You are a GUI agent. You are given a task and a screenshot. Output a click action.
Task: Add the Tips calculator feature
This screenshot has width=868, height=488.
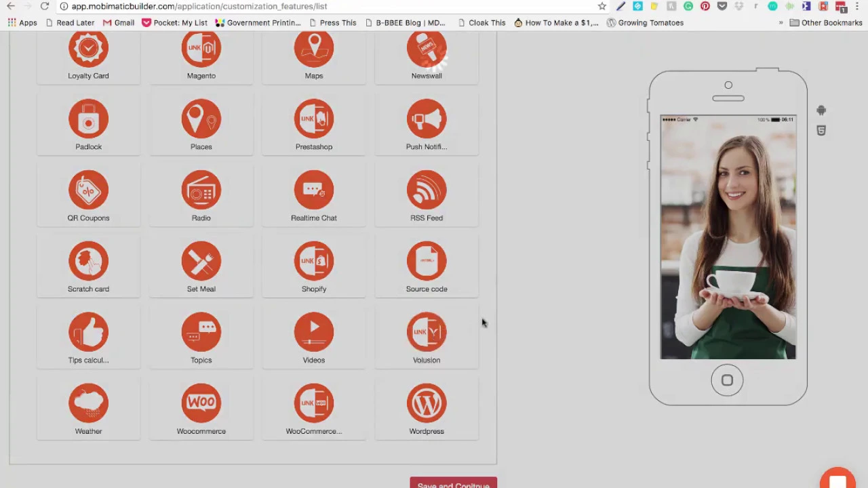[x=88, y=338]
